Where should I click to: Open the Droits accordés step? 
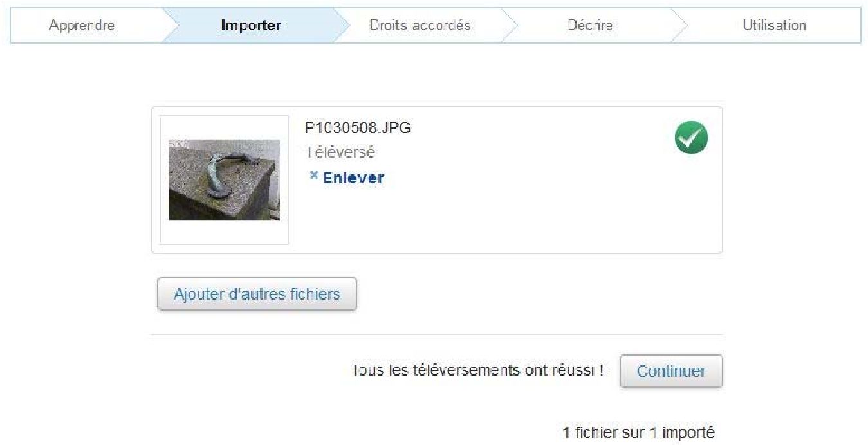coord(420,26)
